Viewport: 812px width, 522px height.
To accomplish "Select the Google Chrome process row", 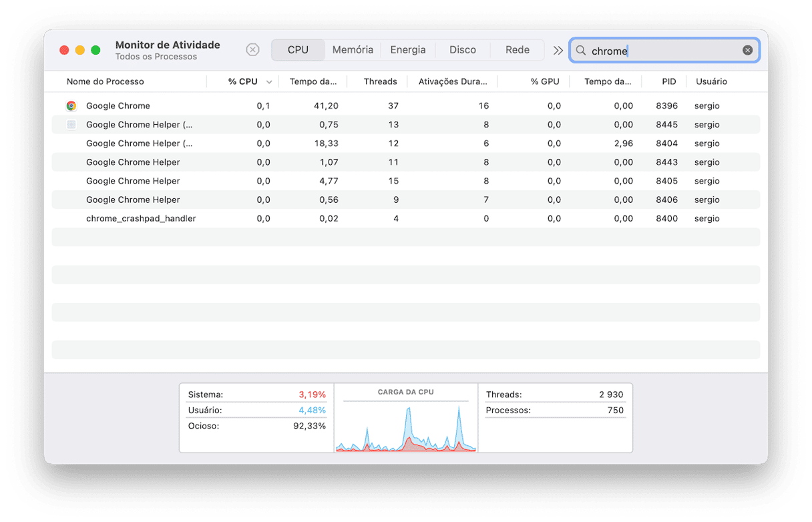I will [x=406, y=105].
